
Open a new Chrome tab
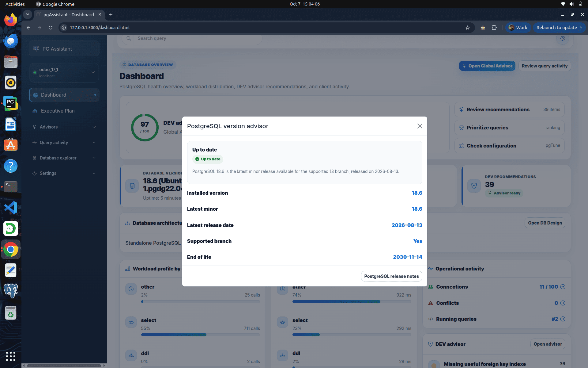[x=111, y=14]
